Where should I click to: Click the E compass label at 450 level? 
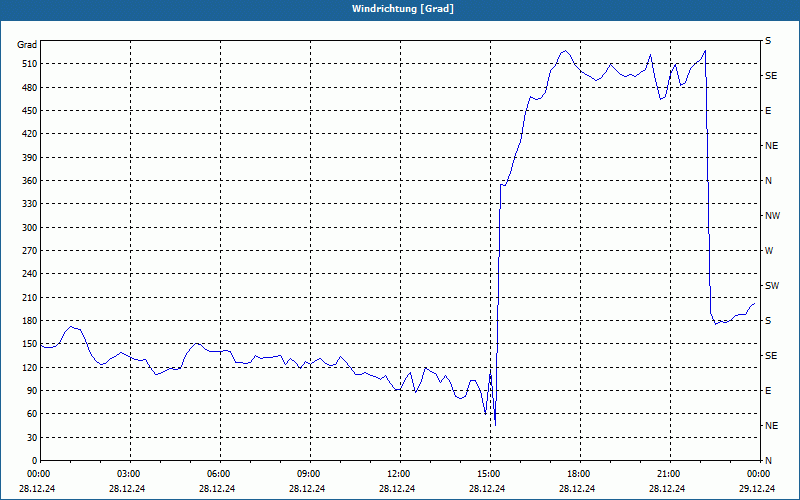pos(768,111)
